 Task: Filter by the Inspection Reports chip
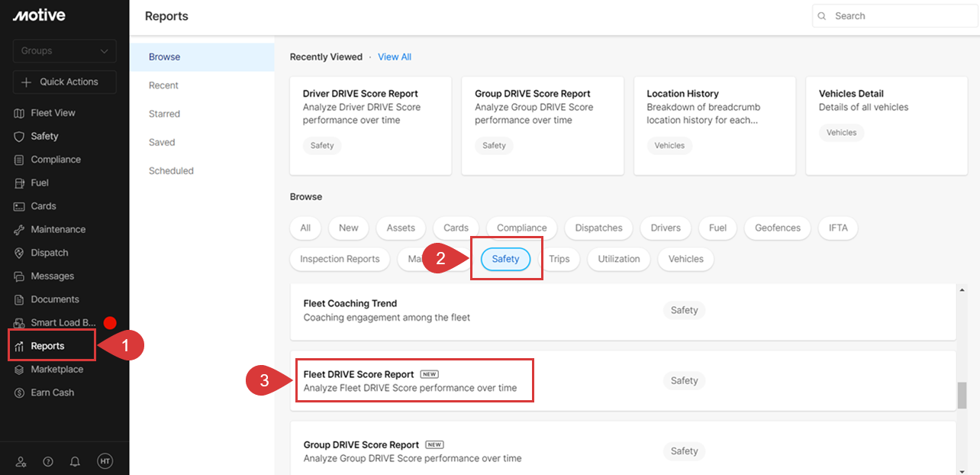click(340, 259)
